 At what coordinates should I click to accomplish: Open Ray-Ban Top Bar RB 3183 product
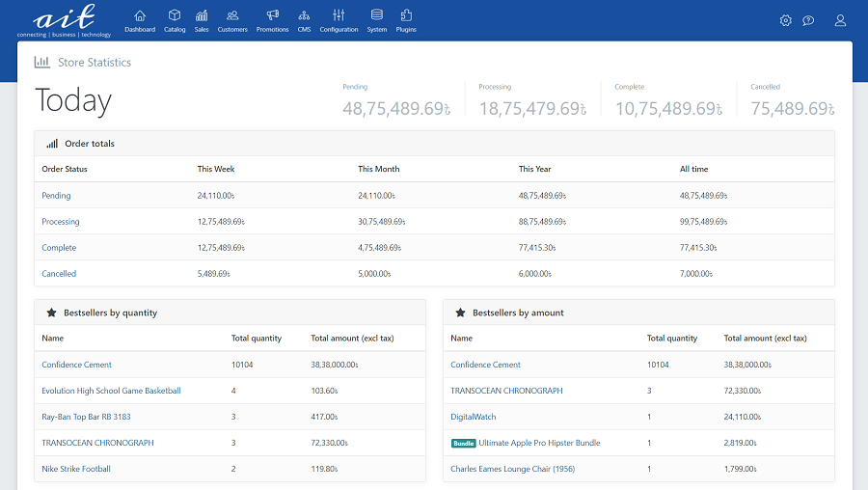86,417
